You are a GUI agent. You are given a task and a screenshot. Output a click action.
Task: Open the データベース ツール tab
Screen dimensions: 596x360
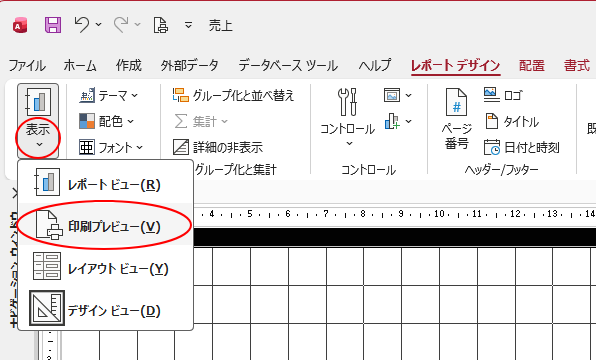point(288,65)
